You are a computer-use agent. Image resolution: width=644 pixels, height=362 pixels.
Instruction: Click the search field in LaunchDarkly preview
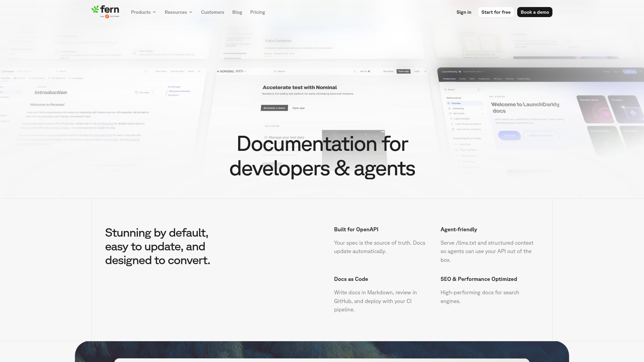coord(462,89)
